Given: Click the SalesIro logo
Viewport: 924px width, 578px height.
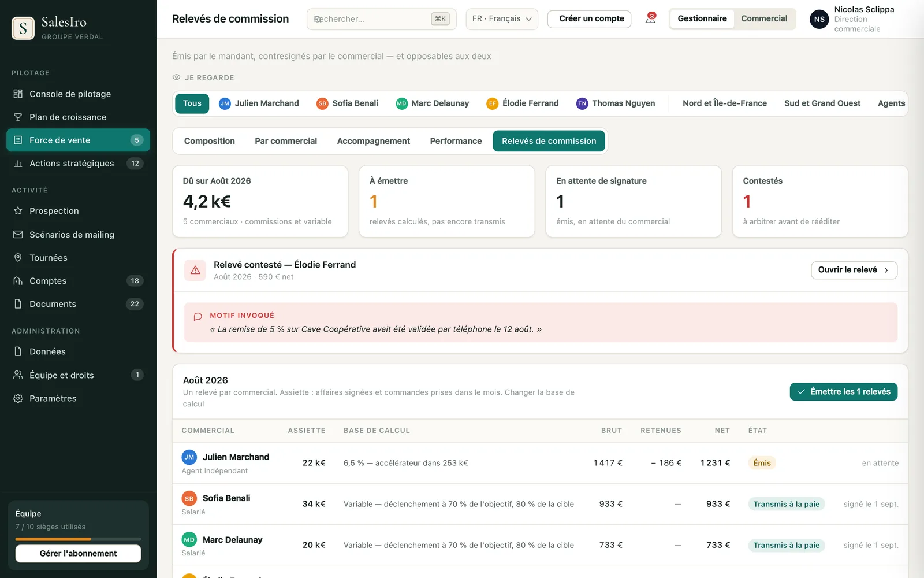Looking at the screenshot, I should tap(23, 28).
